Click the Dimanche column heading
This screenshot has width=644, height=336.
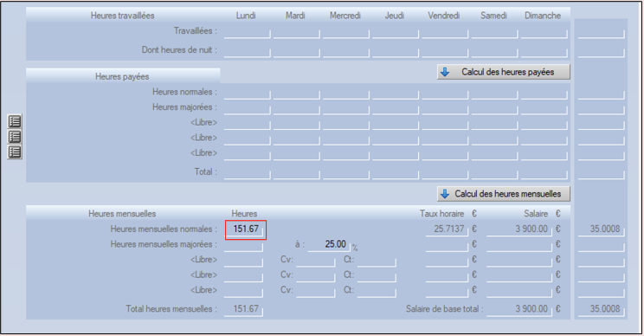(x=543, y=16)
